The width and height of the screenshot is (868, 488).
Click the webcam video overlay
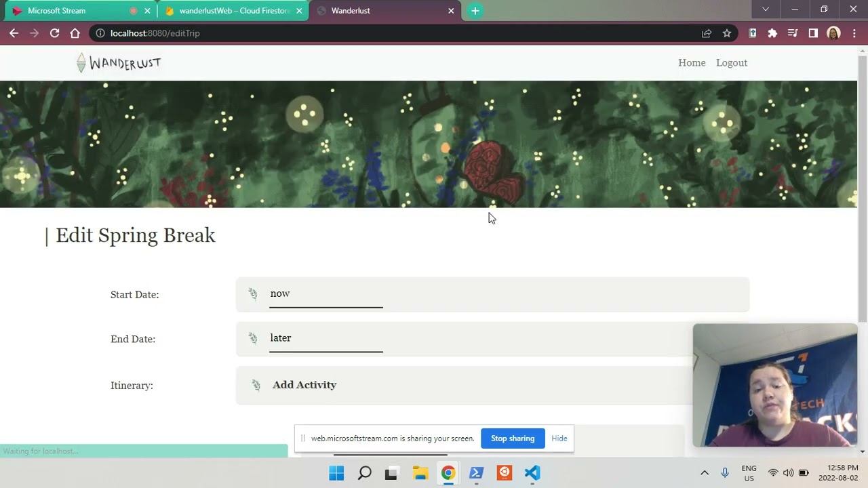point(775,386)
